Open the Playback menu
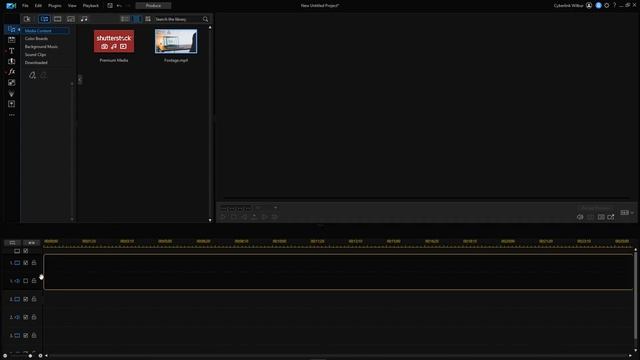The image size is (640, 360). [x=91, y=6]
